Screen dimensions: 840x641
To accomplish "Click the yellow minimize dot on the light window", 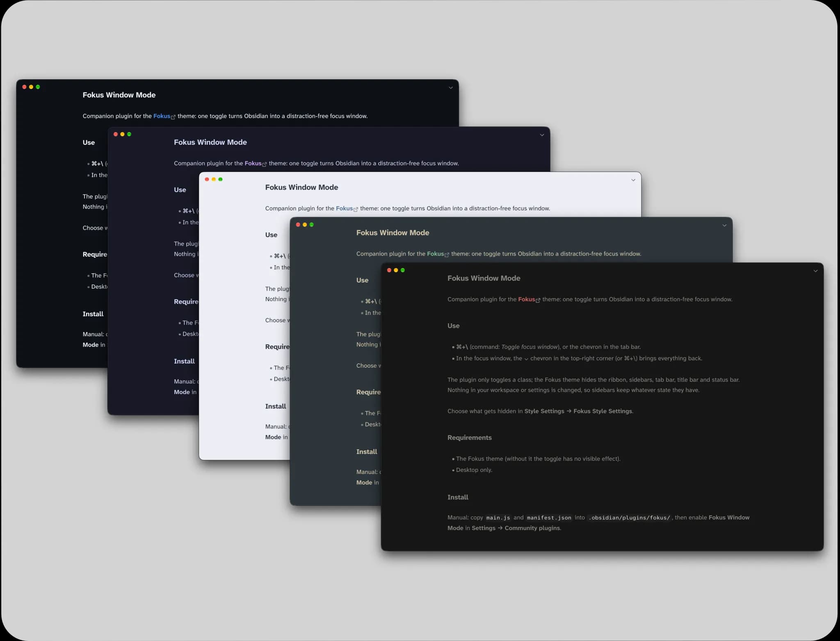I will point(214,179).
